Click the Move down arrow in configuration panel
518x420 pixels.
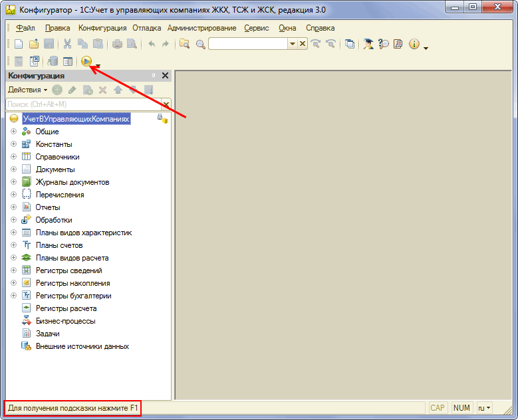(133, 90)
